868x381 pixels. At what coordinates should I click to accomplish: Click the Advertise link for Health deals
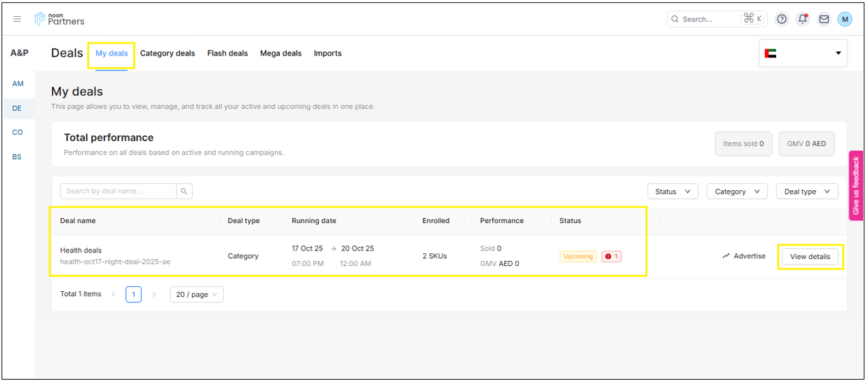[x=744, y=256]
